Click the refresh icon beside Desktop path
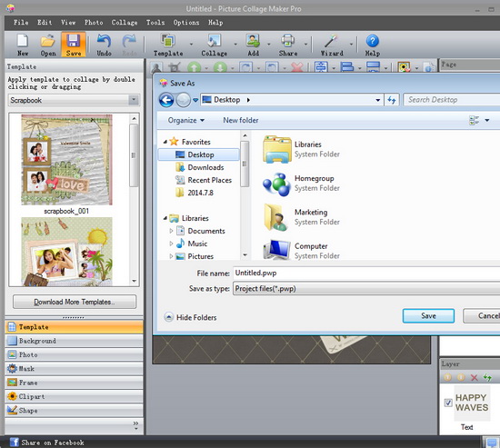This screenshot has height=448, width=500. click(x=392, y=100)
